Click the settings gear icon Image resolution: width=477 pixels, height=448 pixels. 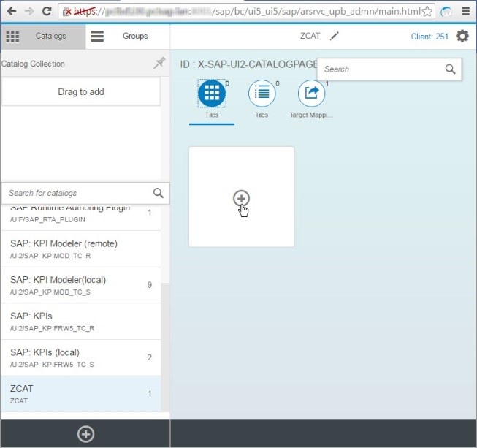pyautogui.click(x=462, y=36)
